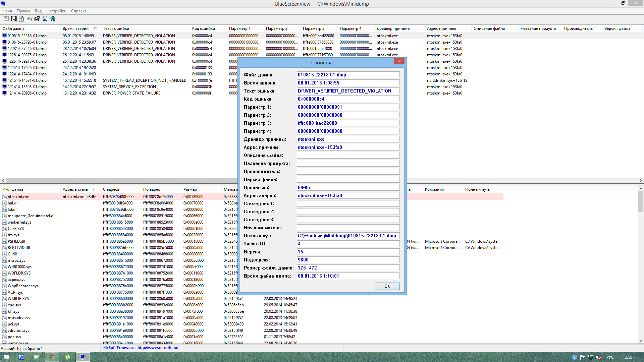The width and height of the screenshot is (644, 362).
Task: Open the Настройки menu
Action: tap(56, 11)
